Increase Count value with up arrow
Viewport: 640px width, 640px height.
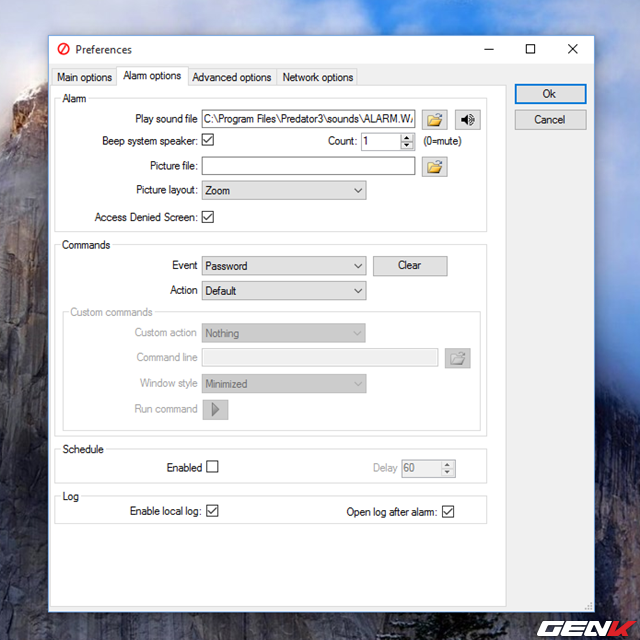click(407, 138)
